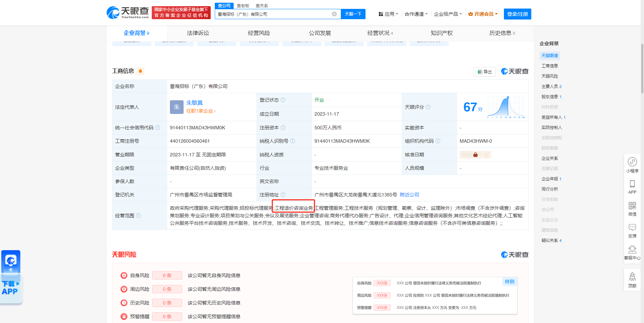Image resolution: width=644 pixels, height=323 pixels.
Task: Click help icon next to 天眼评分
Action: point(428,107)
